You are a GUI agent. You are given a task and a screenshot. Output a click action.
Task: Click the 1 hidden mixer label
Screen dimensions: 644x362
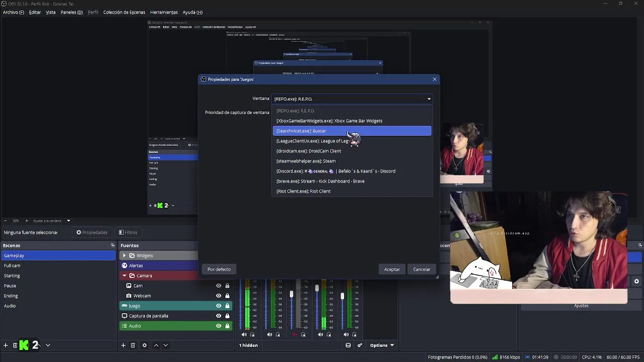point(248,345)
